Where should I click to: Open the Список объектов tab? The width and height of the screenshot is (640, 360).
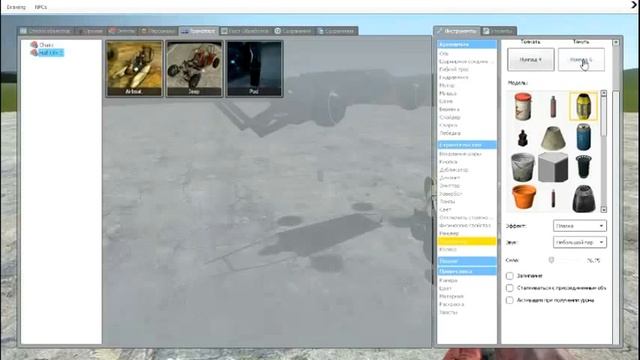click(x=46, y=31)
